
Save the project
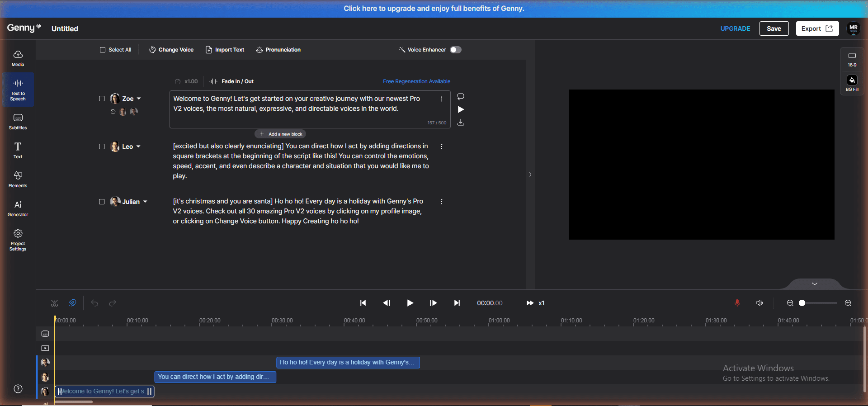click(774, 28)
